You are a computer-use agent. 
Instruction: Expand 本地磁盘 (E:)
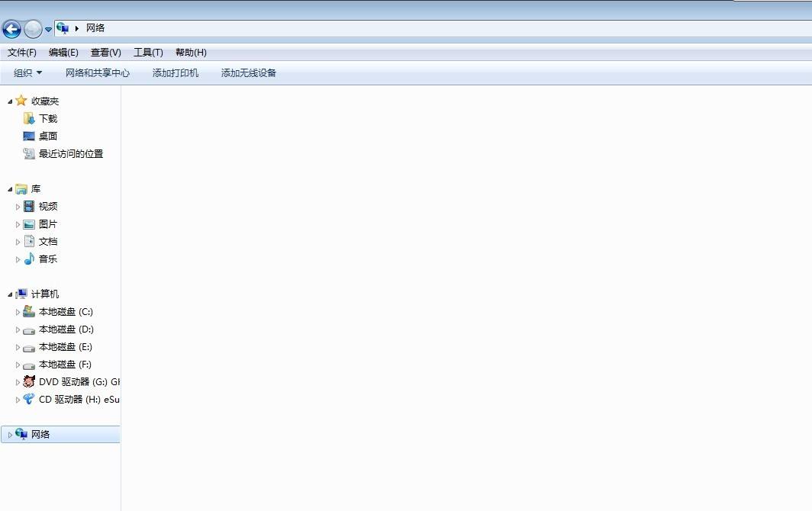[18, 347]
